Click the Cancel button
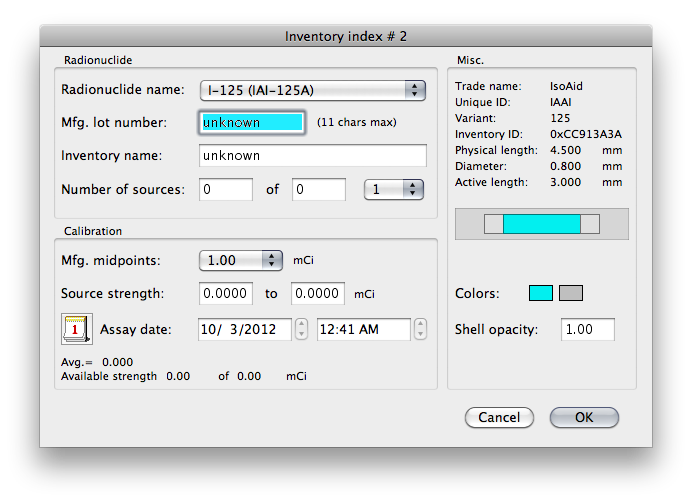This screenshot has height=502, width=692. [499, 417]
